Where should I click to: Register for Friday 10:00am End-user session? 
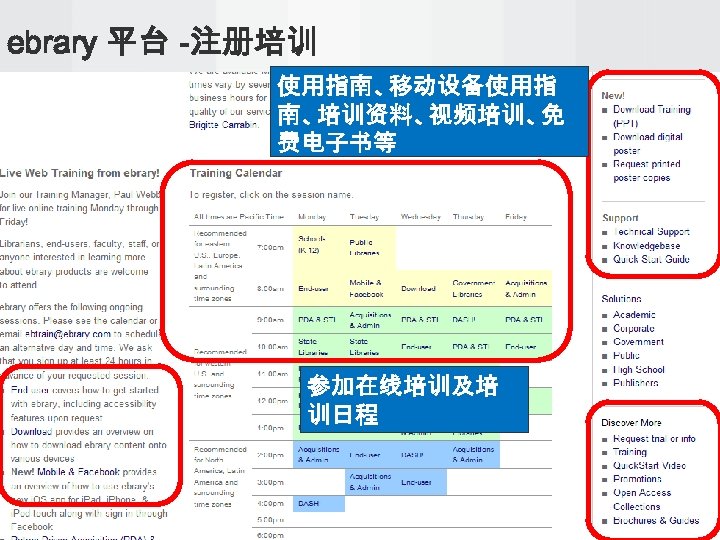click(x=520, y=347)
